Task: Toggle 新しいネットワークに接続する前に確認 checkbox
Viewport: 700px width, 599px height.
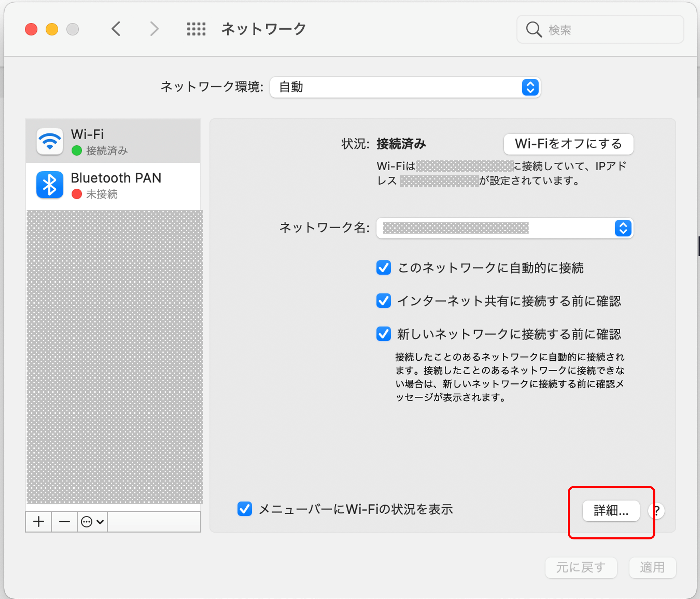Action: tap(383, 334)
